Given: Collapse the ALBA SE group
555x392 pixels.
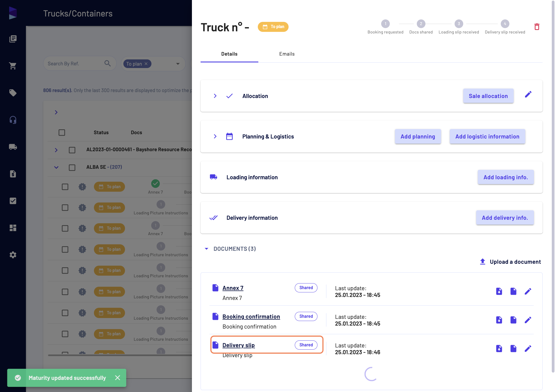Looking at the screenshot, I should click(x=56, y=167).
